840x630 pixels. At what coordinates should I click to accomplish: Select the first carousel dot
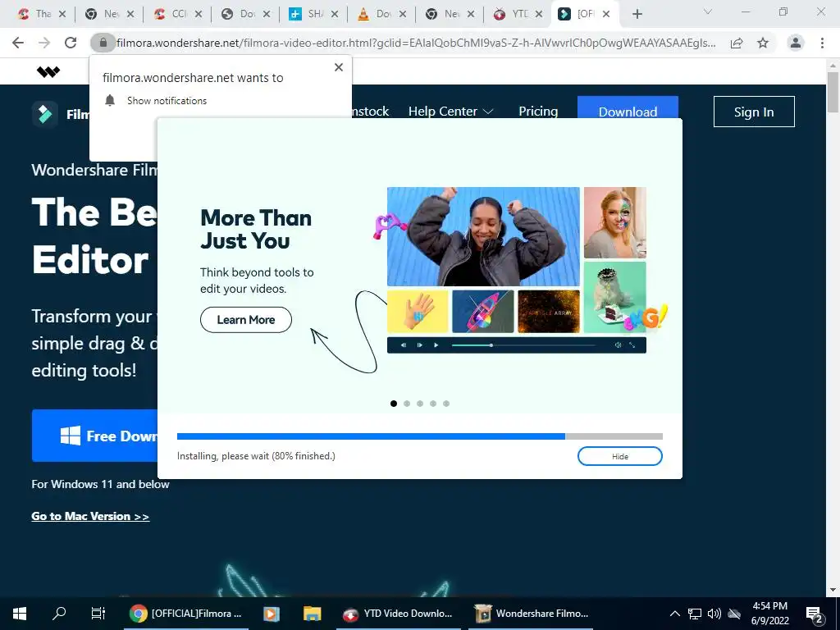pos(394,404)
